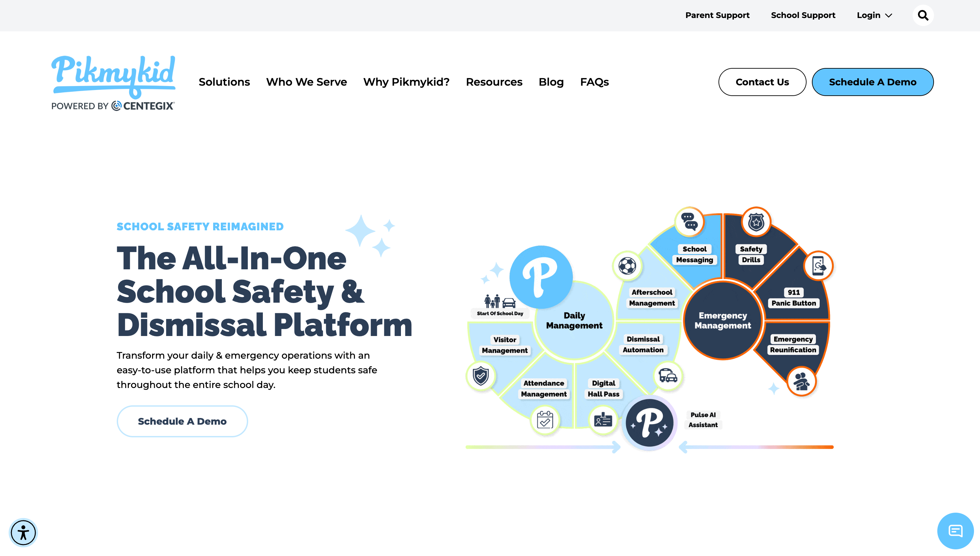Click the Dismissal Automation label
This screenshot has height=556, width=980.
tap(643, 344)
